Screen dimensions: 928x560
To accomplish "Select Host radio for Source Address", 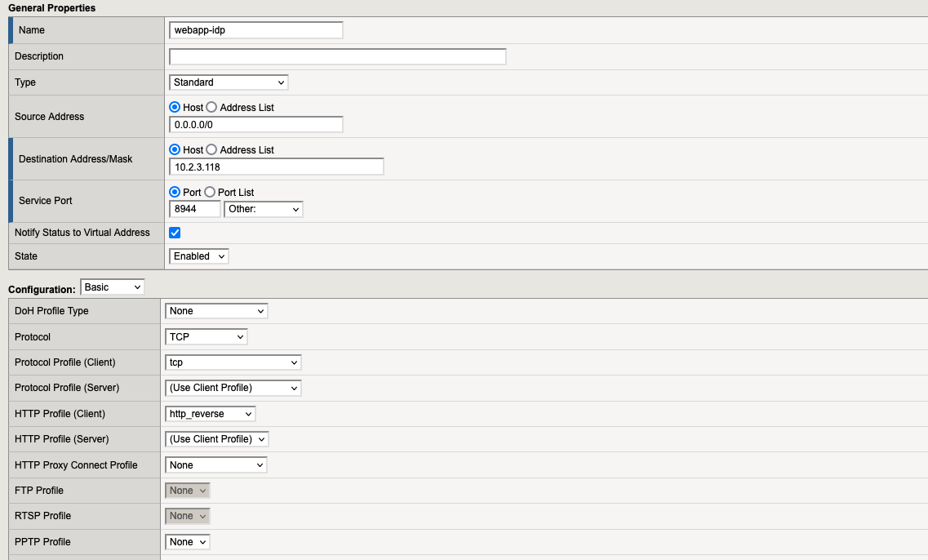I will point(175,108).
